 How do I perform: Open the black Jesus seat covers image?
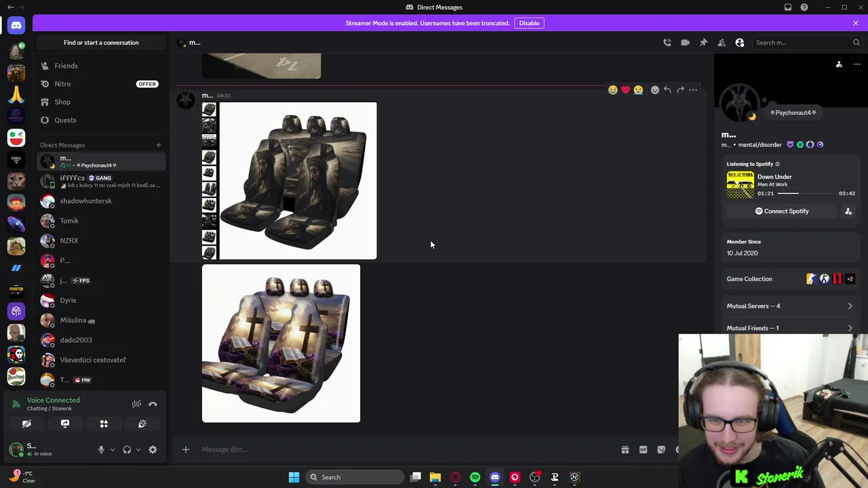click(290, 181)
